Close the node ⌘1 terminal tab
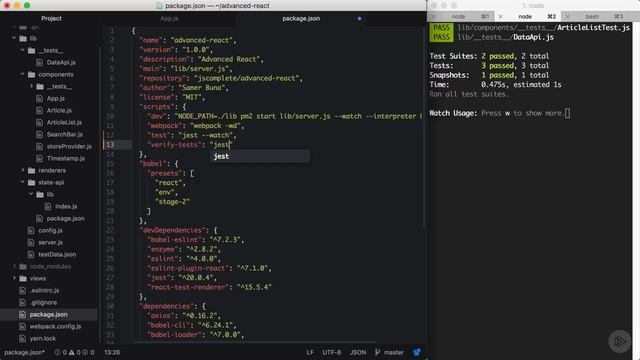The height and width of the screenshot is (360, 640). [x=433, y=16]
